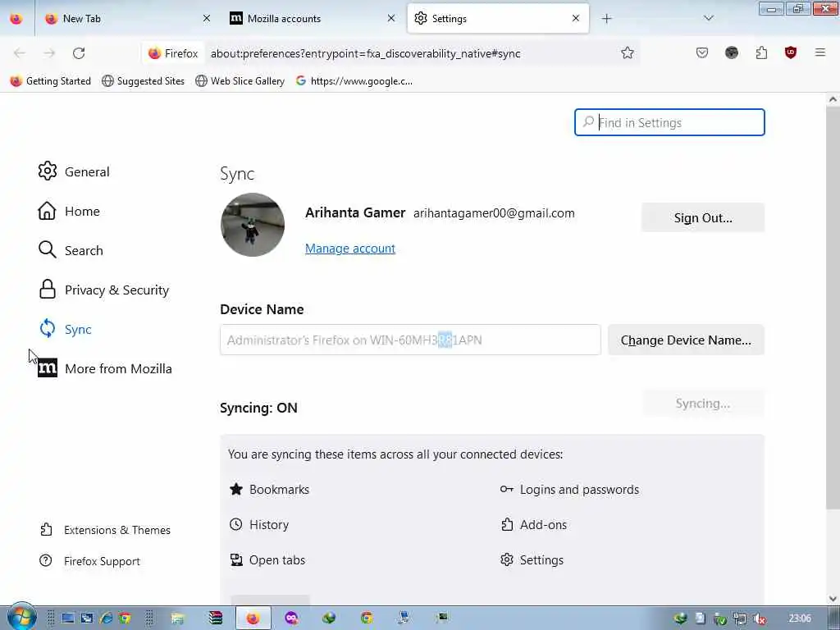Click the Sign Out button
Viewport: 840px width, 630px height.
point(703,217)
